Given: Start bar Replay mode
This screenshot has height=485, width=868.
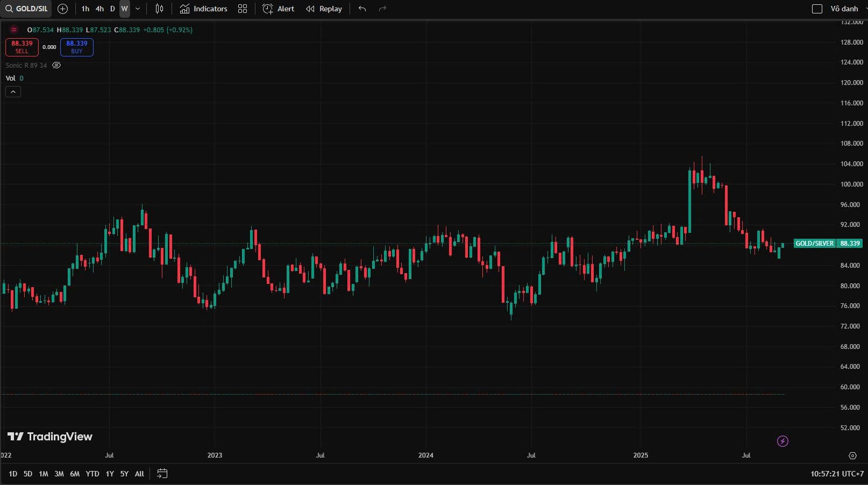Looking at the screenshot, I should pyautogui.click(x=324, y=9).
